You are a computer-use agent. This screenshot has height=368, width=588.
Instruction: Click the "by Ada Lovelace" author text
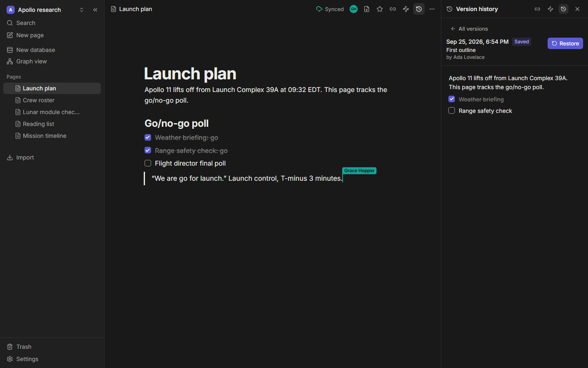tap(465, 57)
